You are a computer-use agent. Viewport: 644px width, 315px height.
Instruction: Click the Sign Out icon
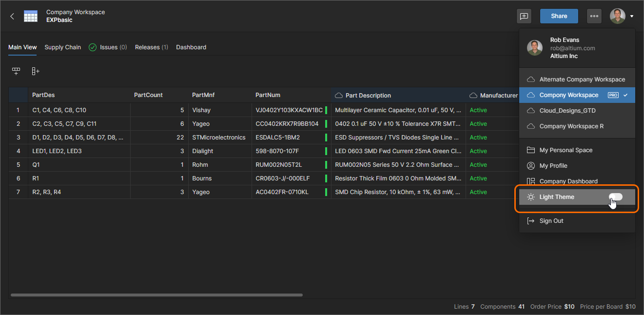tap(531, 221)
